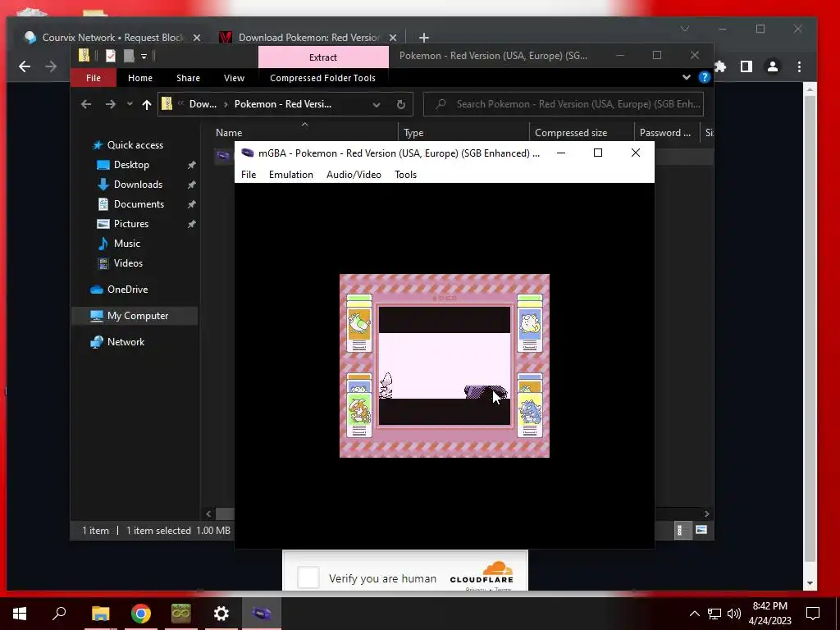Viewport: 840px width, 630px height.
Task: Open Chrome profile avatar icon
Action: 773,66
